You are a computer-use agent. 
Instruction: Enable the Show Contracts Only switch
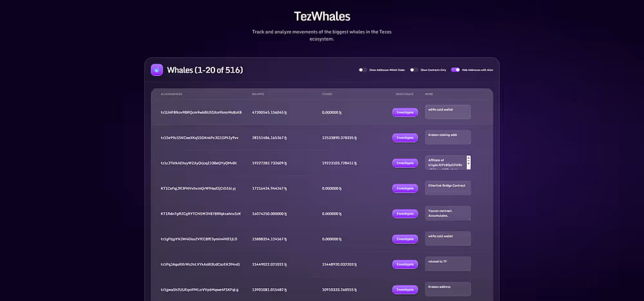click(415, 69)
